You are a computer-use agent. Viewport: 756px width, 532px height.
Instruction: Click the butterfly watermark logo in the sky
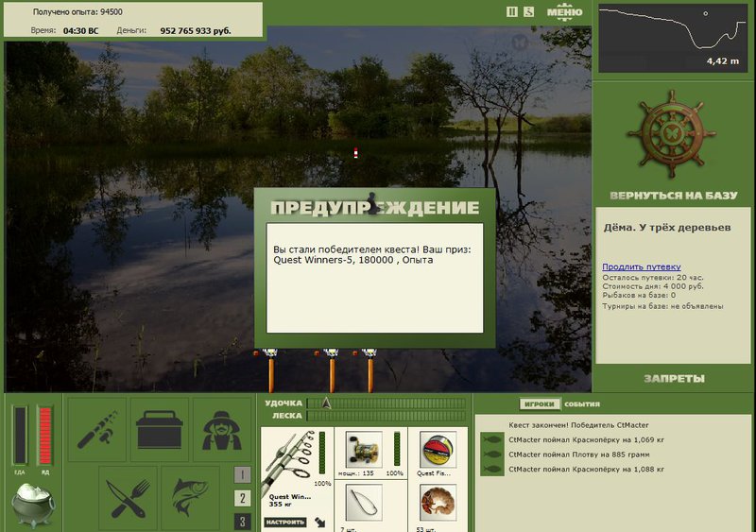coord(520,42)
